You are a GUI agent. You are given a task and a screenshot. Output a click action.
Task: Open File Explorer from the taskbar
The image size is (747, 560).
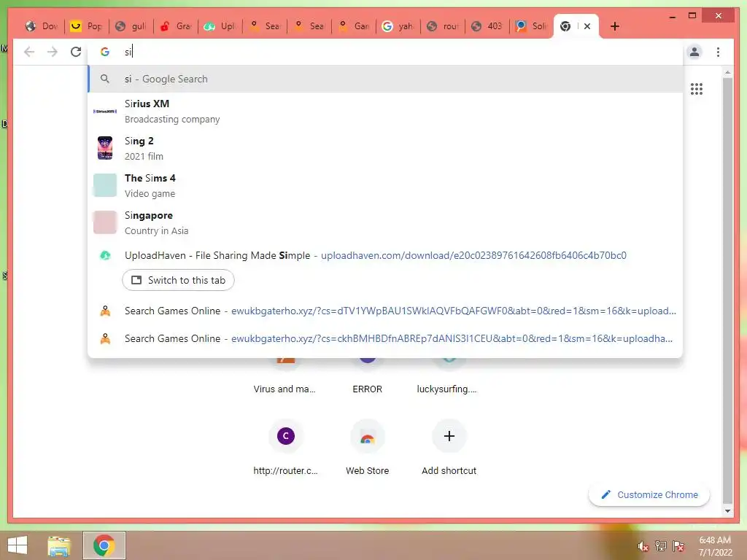coord(58,545)
